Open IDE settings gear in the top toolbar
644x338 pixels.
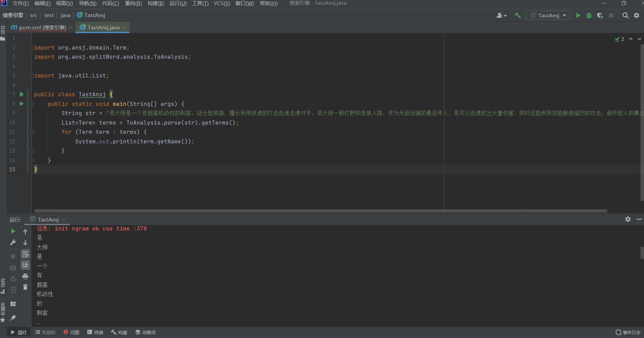pyautogui.click(x=636, y=15)
